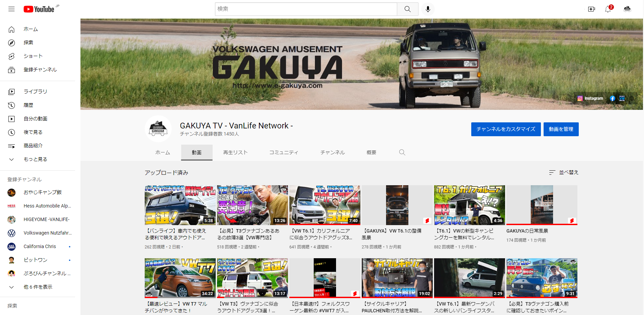
Task: Open the ショート (Shorts) section
Action: pos(12,56)
